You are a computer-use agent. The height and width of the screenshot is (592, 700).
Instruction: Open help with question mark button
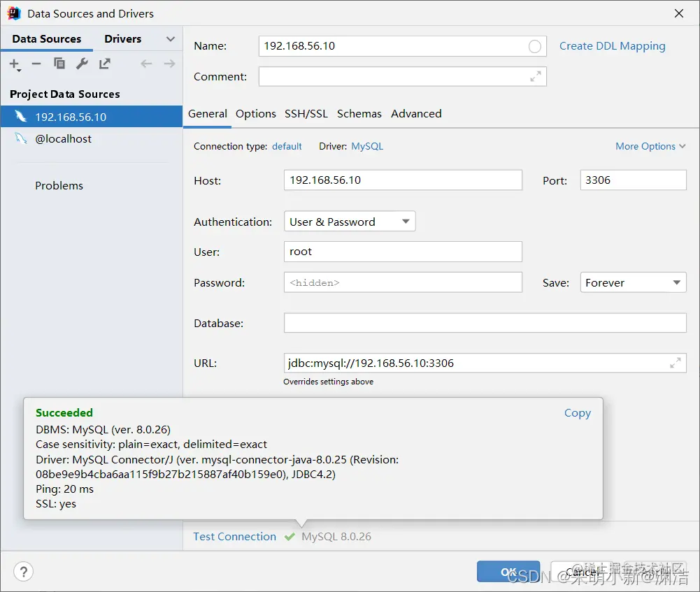pyautogui.click(x=23, y=572)
